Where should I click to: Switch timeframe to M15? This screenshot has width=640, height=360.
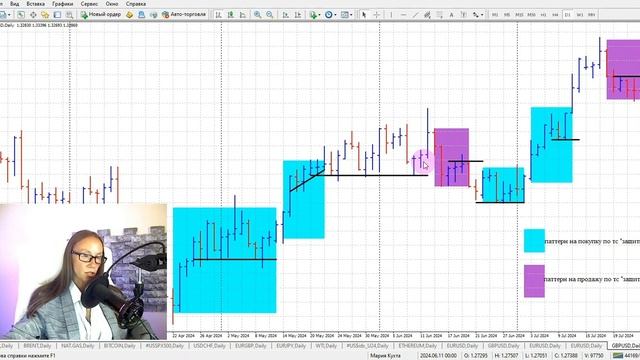(519, 15)
